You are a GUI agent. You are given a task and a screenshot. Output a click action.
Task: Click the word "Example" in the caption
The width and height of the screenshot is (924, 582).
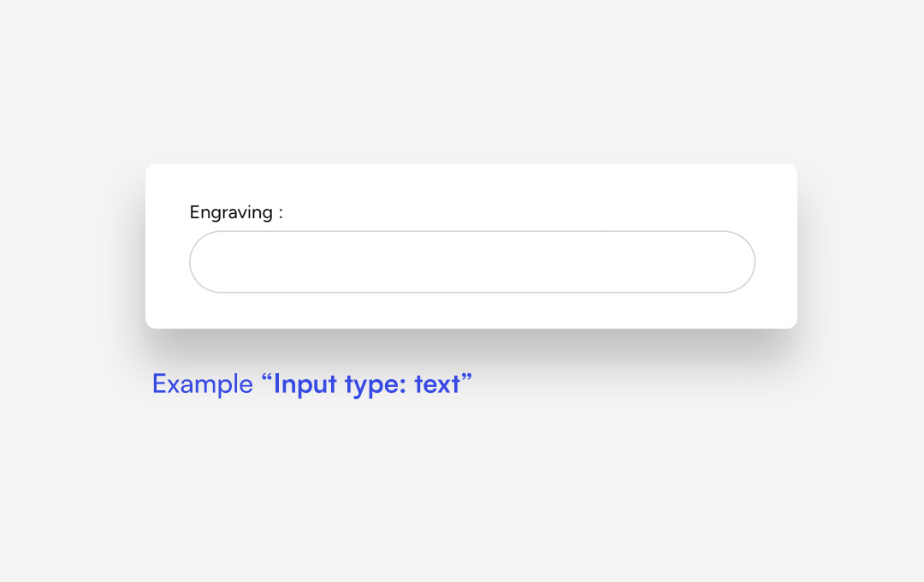[202, 384]
